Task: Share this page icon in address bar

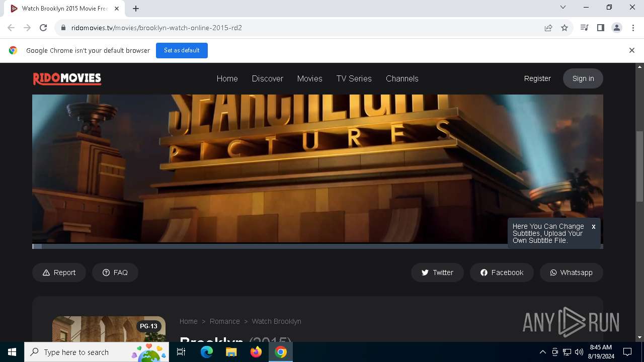Action: (x=548, y=28)
